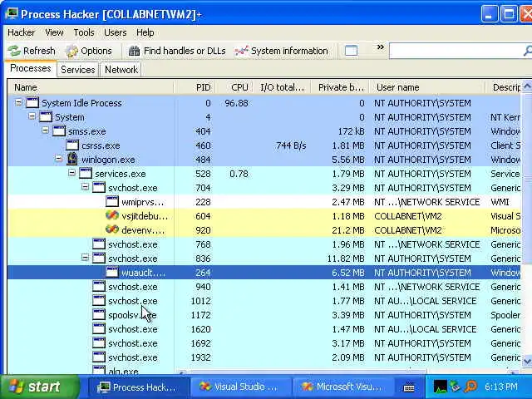This screenshot has height=399, width=532.
Task: Open the Hacker menu
Action: pos(21,32)
